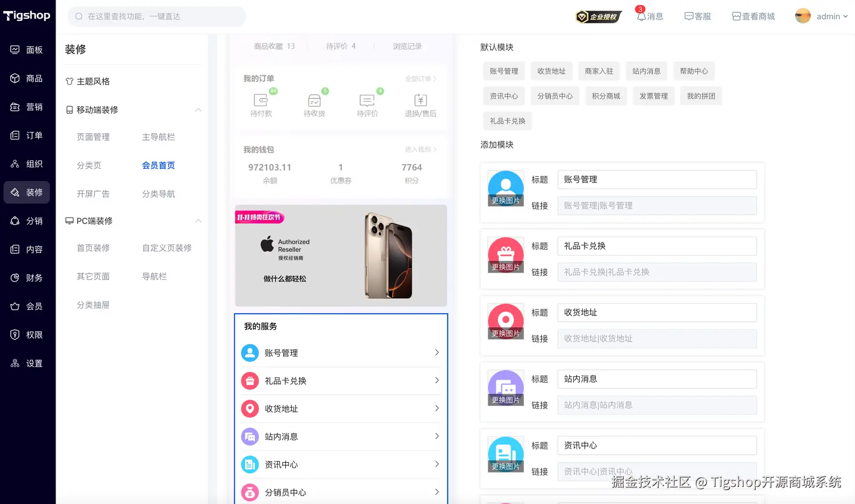Click the 资讯中心 news icon in 我的服务
This screenshot has width=855, height=504.
(x=250, y=464)
